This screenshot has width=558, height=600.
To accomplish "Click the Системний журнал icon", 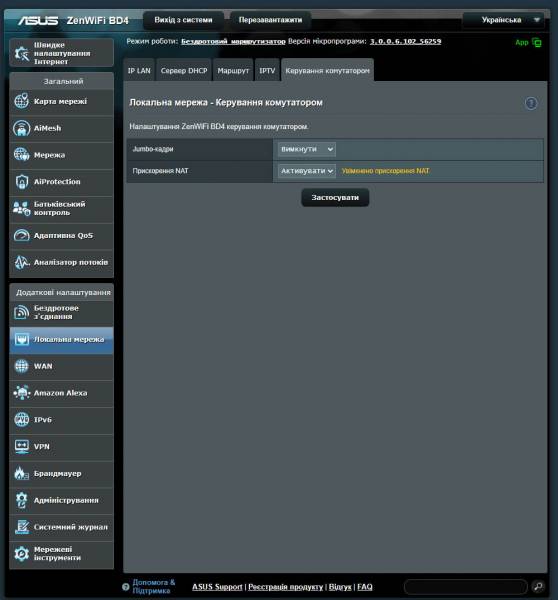I will click(x=21, y=527).
